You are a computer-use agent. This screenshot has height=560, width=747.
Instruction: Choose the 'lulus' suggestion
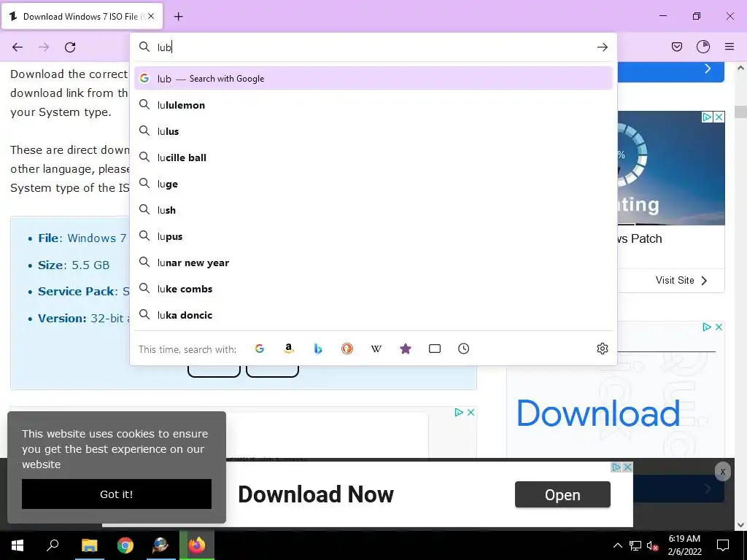pos(373,131)
